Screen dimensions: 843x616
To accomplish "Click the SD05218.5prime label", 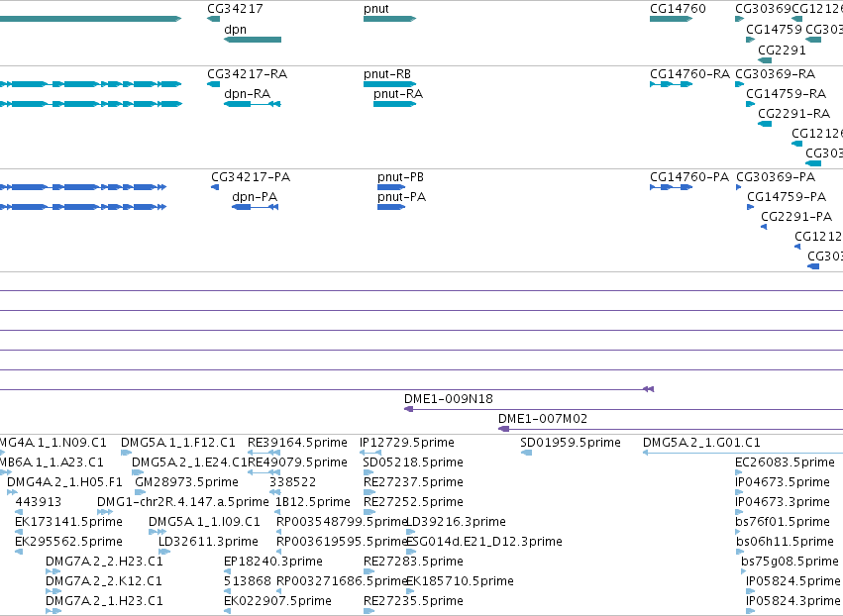I will coord(413,462).
